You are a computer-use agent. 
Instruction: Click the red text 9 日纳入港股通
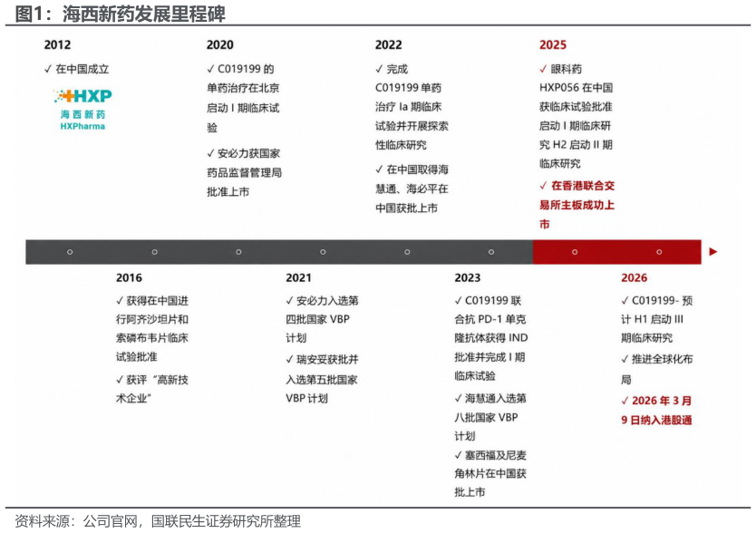[656, 420]
